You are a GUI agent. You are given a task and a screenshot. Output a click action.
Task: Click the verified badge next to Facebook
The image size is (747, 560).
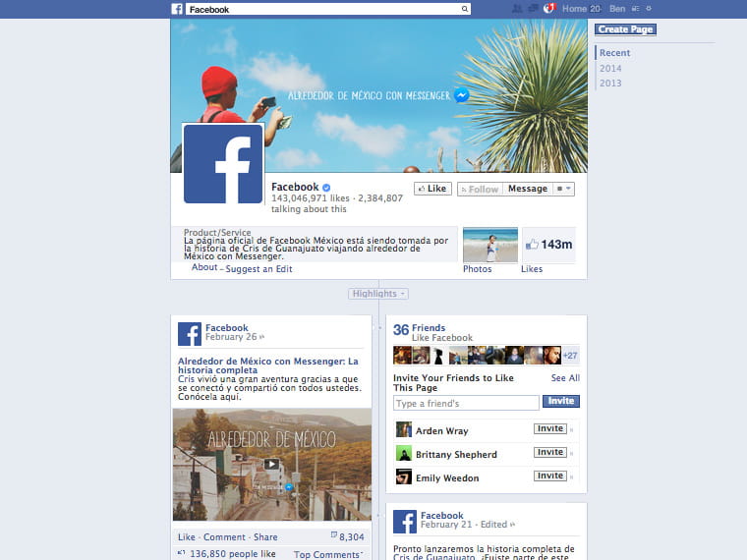tap(326, 188)
